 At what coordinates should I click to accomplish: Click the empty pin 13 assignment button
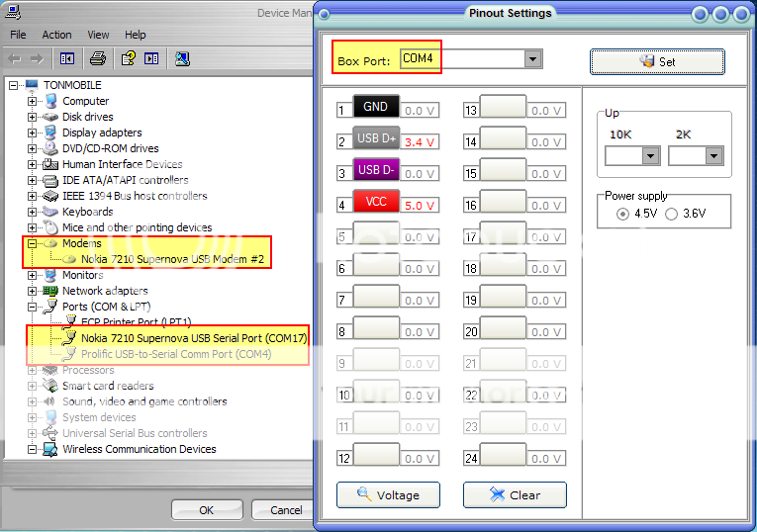tap(503, 106)
